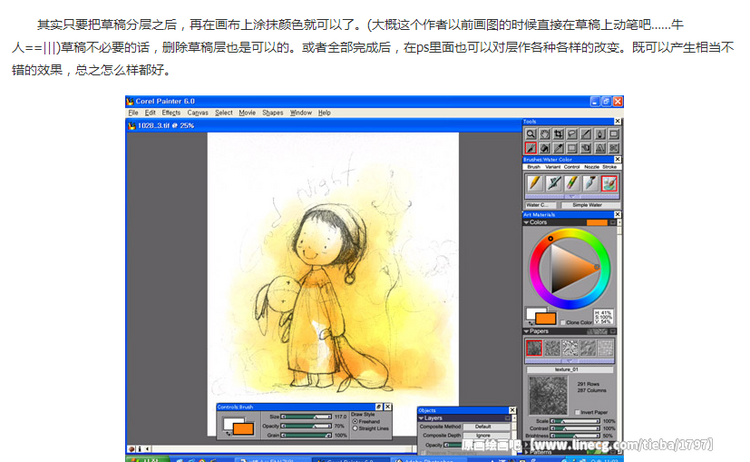Image resolution: width=750 pixels, height=462 pixels.
Task: Enable the Invert Paper checkbox
Action: [577, 412]
